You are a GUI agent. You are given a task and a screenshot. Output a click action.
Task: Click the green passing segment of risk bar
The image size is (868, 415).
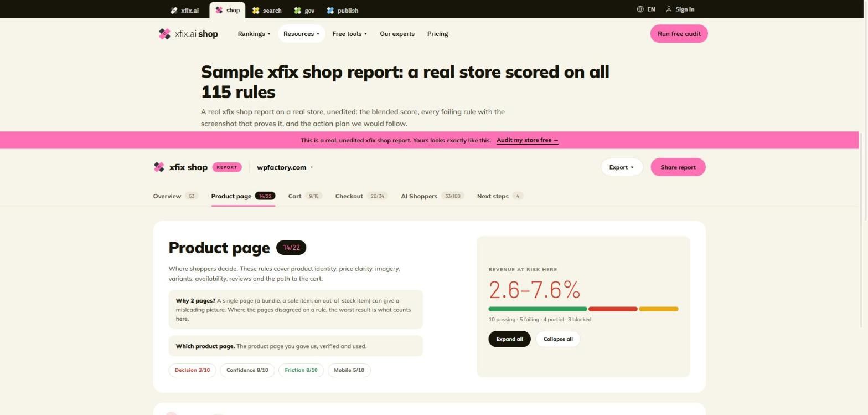point(538,309)
